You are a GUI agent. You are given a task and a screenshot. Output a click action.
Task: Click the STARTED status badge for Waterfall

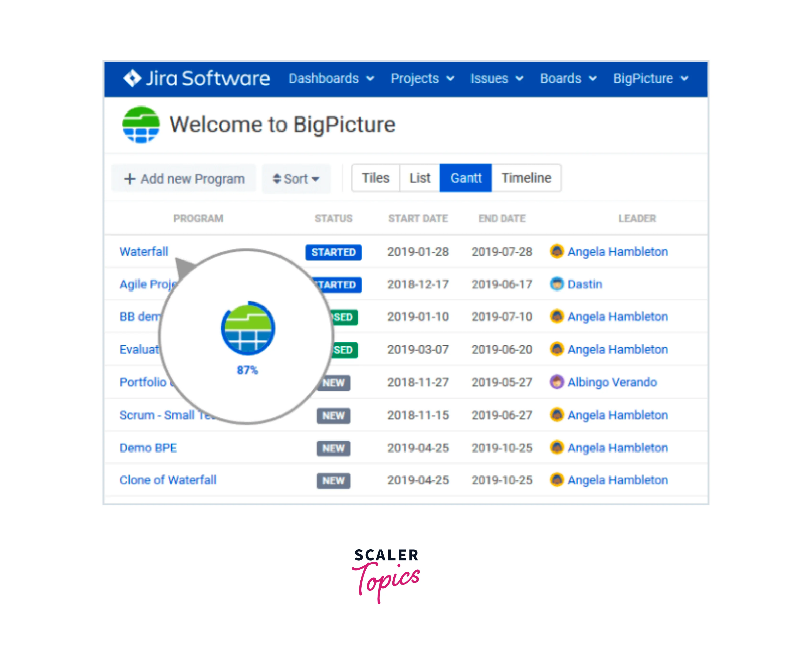[333, 252]
